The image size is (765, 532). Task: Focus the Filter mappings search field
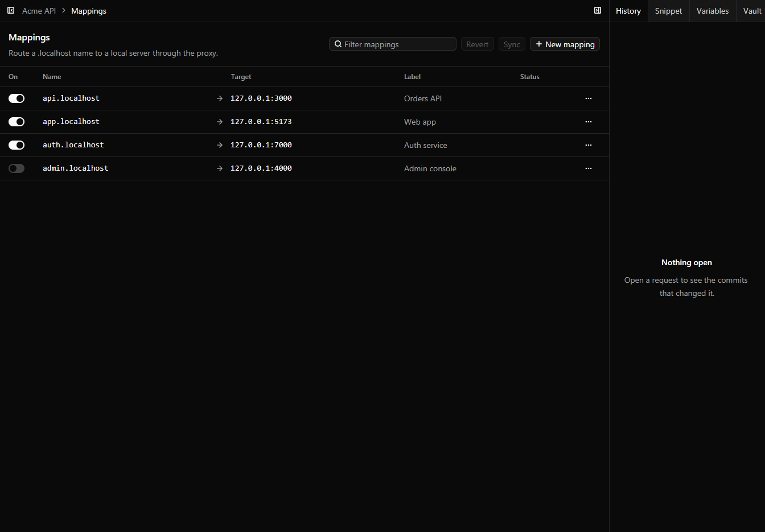[393, 44]
